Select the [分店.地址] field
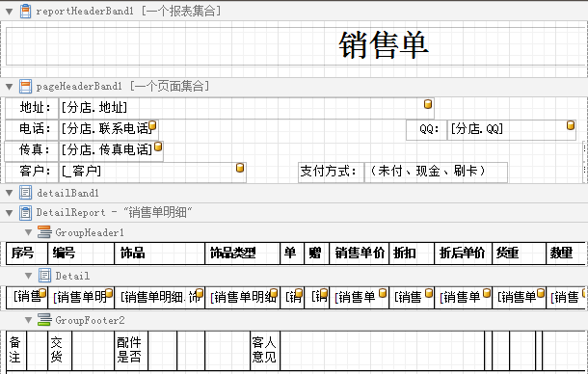 coord(247,108)
